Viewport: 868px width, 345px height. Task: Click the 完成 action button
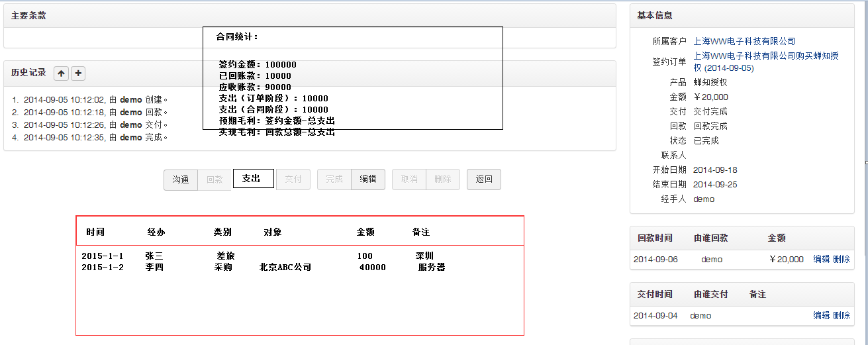(x=334, y=179)
